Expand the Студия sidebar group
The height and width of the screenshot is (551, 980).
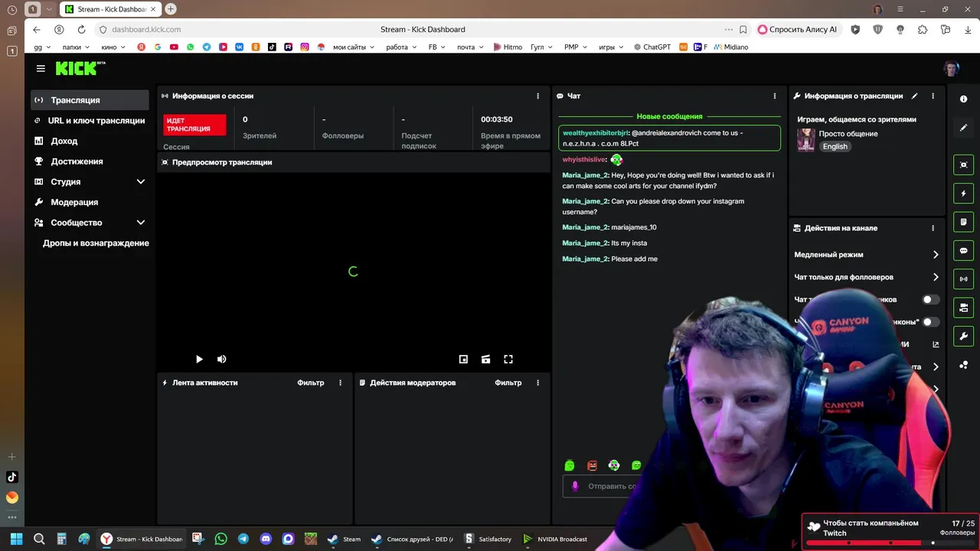pyautogui.click(x=90, y=182)
